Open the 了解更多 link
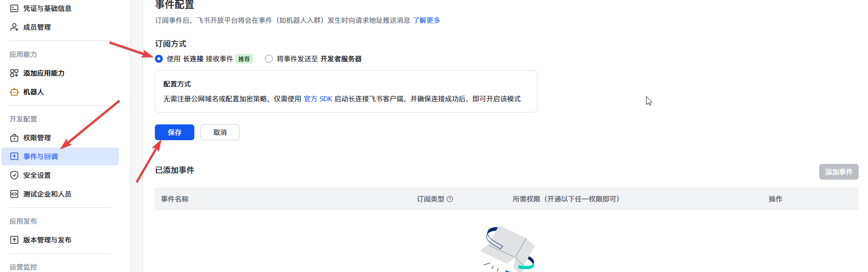 click(427, 20)
